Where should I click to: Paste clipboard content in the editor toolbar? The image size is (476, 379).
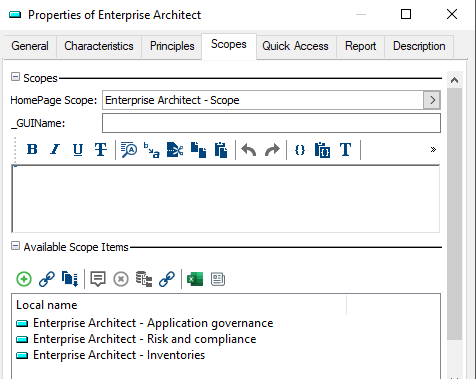tap(221, 150)
